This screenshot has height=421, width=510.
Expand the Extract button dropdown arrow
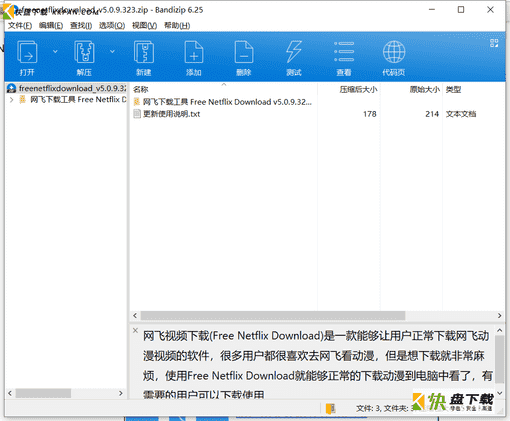tap(112, 51)
